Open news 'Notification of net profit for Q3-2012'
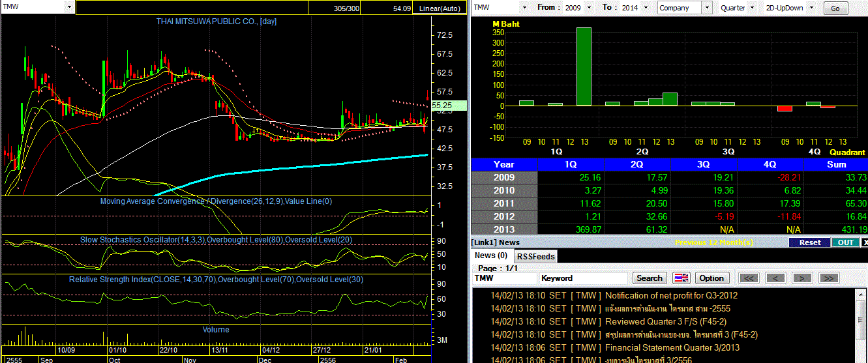 tap(671, 295)
